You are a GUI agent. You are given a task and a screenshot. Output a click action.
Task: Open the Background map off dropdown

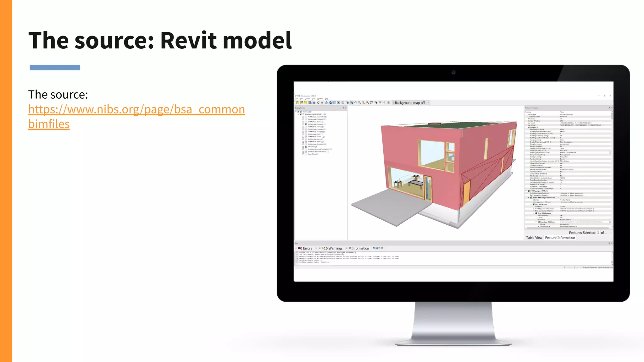click(411, 103)
